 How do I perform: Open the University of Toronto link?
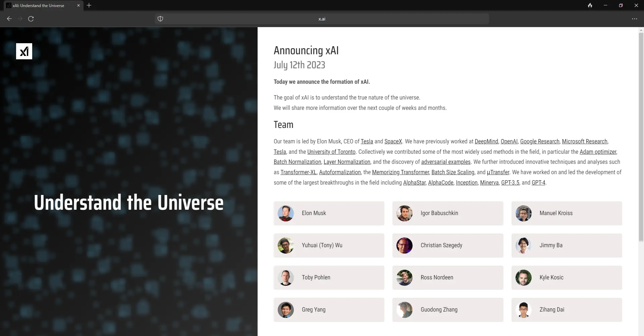[331, 152]
